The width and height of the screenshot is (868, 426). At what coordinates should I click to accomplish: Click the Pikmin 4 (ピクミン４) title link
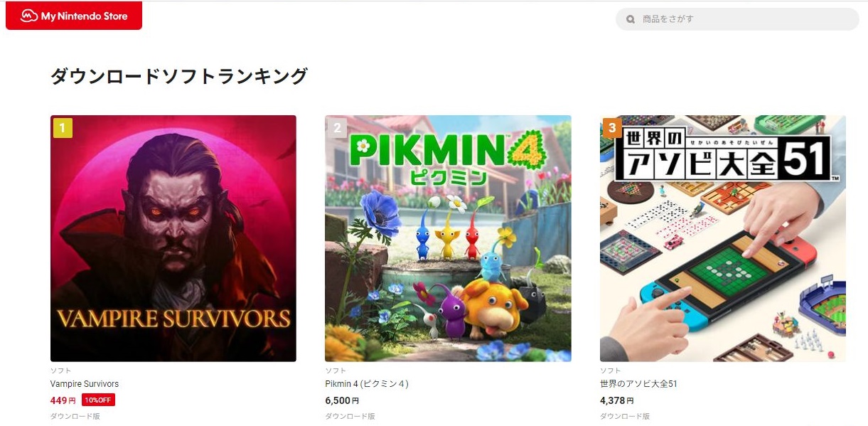(367, 384)
